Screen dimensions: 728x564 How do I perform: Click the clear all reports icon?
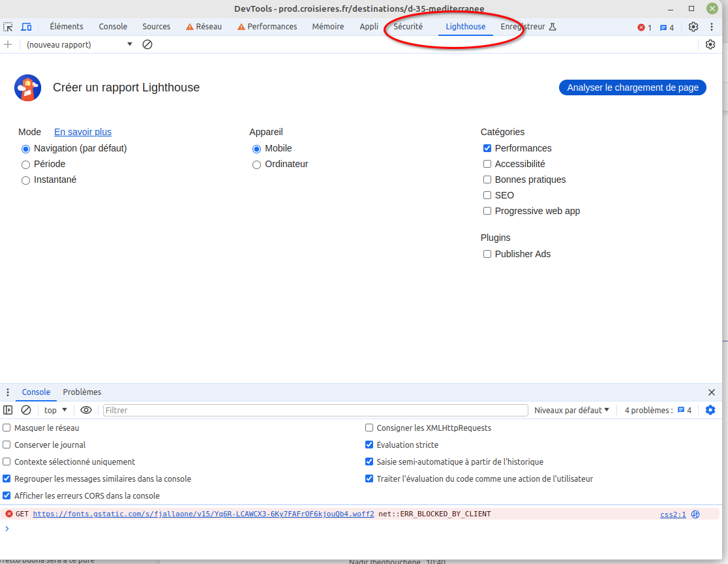147,44
